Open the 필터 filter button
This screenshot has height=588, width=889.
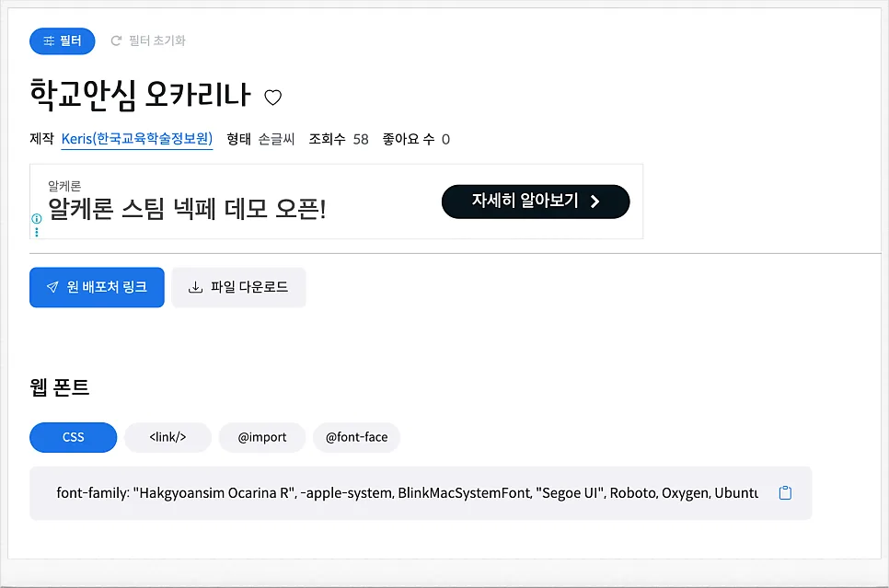[63, 40]
